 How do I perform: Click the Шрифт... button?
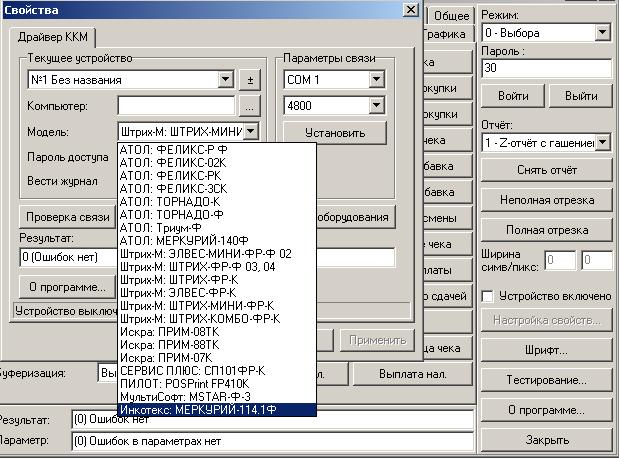(x=547, y=350)
